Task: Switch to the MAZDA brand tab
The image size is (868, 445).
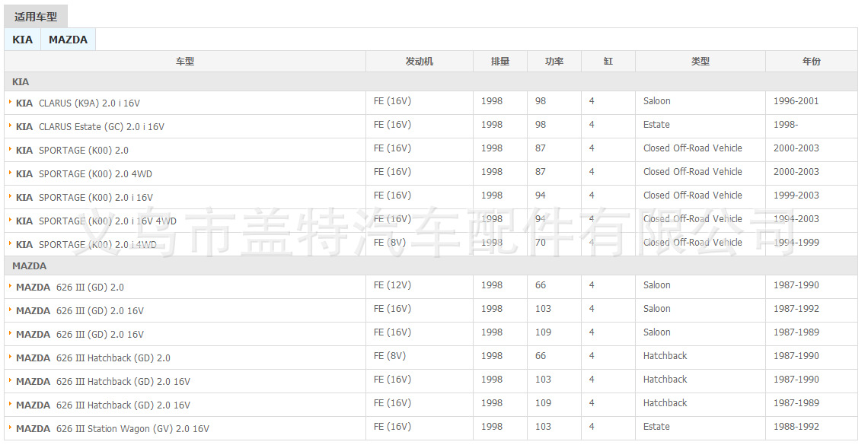Action: pyautogui.click(x=68, y=40)
